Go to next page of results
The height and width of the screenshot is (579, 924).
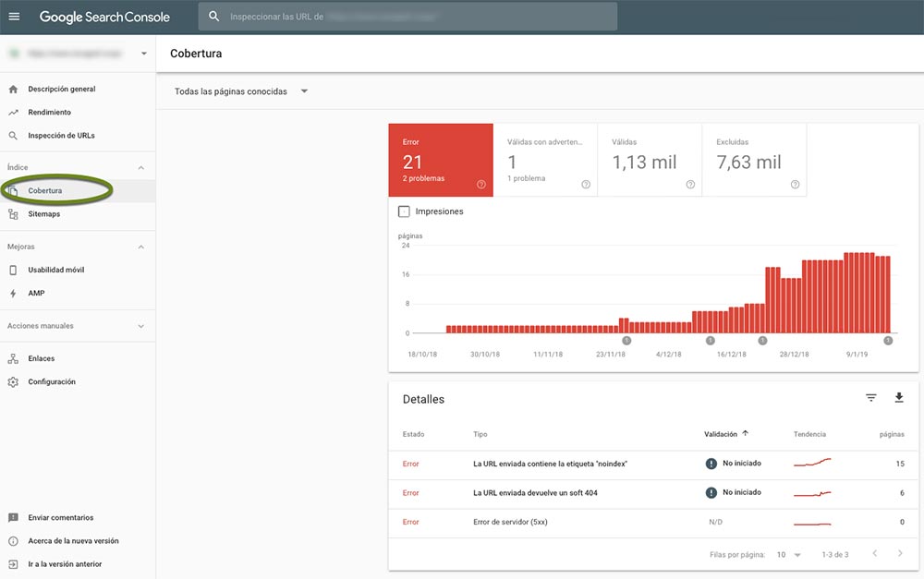coord(900,554)
